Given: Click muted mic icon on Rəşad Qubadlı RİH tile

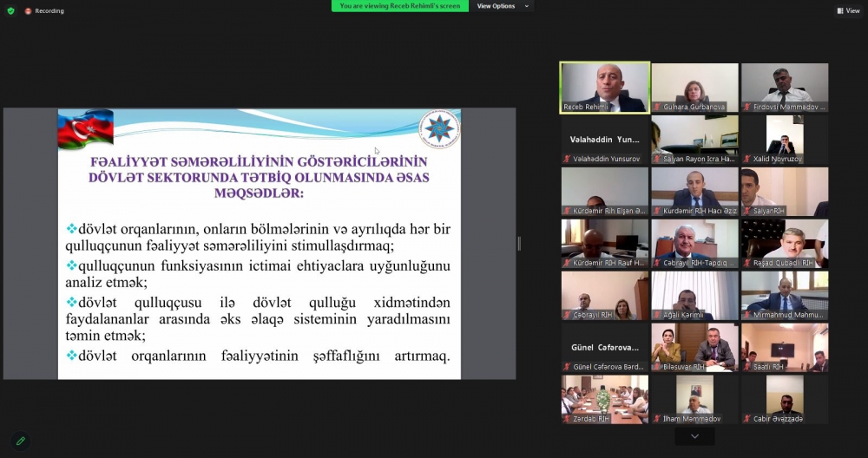Looking at the screenshot, I should tap(747, 263).
